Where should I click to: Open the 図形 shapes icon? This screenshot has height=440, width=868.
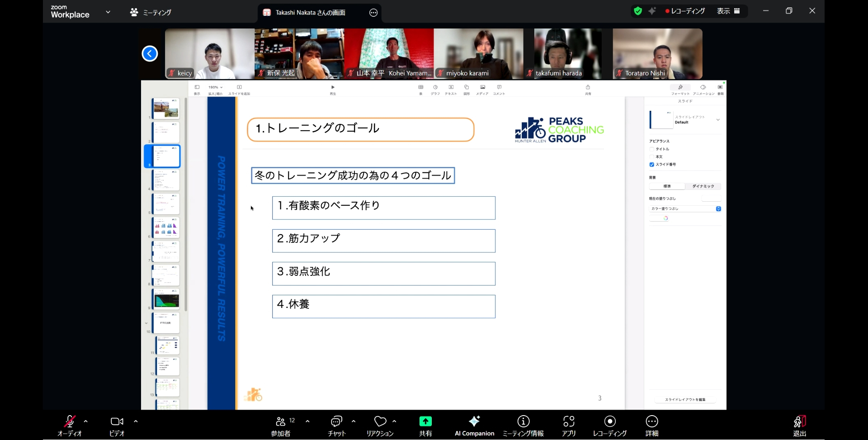click(x=467, y=87)
